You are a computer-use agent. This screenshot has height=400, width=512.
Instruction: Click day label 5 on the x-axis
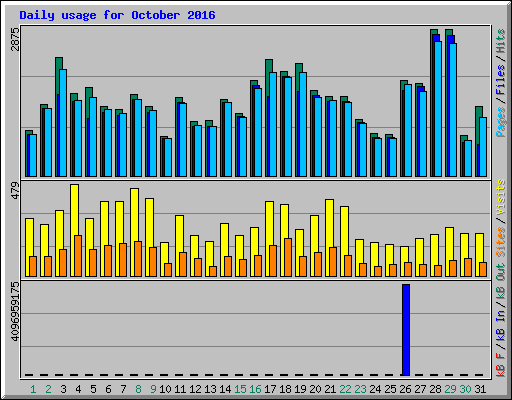[93, 389]
